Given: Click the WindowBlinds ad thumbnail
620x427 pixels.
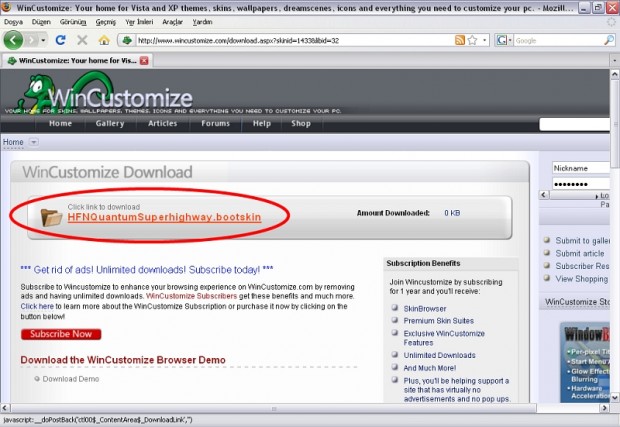Looking at the screenshot, I should click(585, 363).
